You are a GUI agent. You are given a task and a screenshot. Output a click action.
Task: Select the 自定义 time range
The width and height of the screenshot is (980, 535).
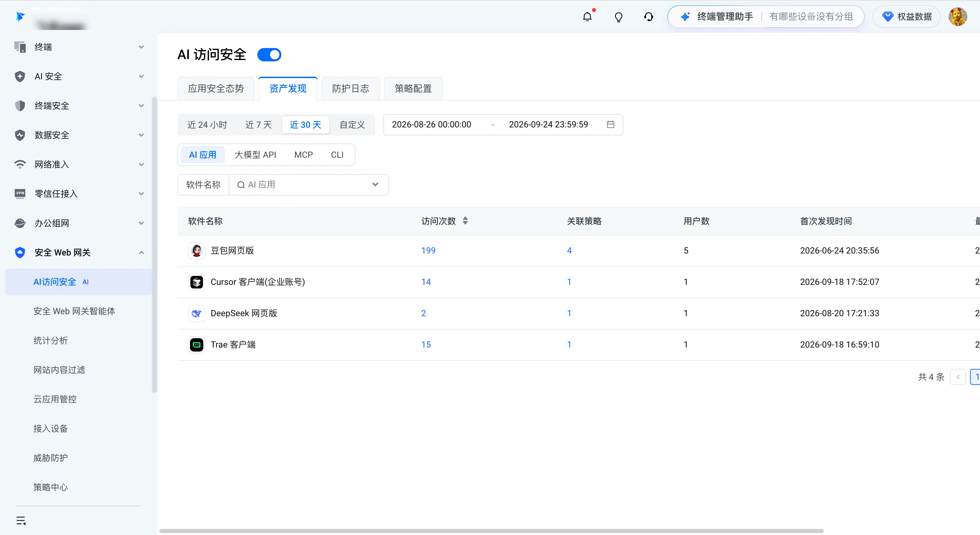coord(352,125)
